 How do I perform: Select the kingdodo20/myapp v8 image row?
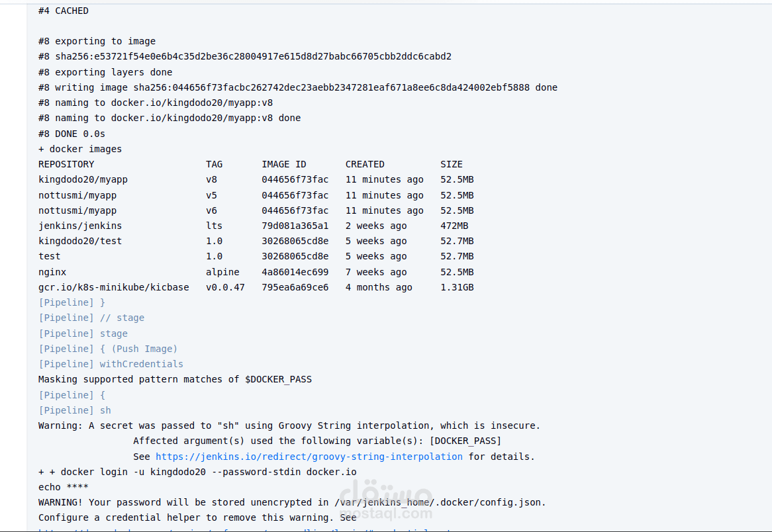point(256,180)
